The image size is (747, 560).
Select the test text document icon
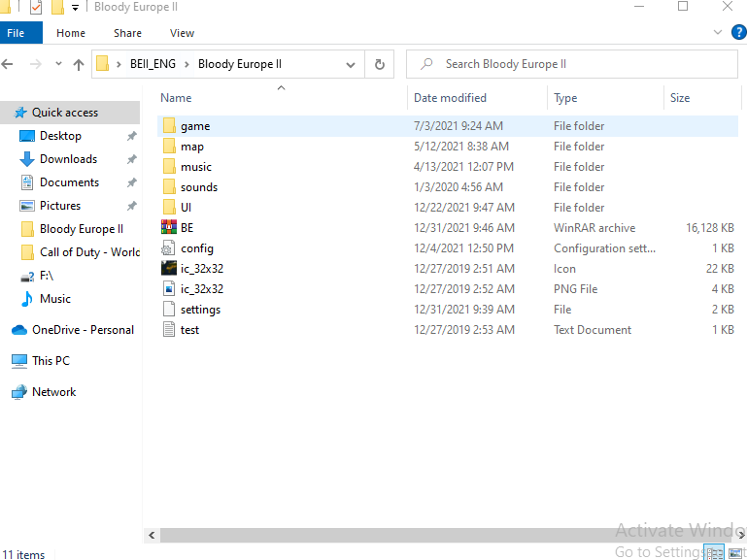[169, 330]
